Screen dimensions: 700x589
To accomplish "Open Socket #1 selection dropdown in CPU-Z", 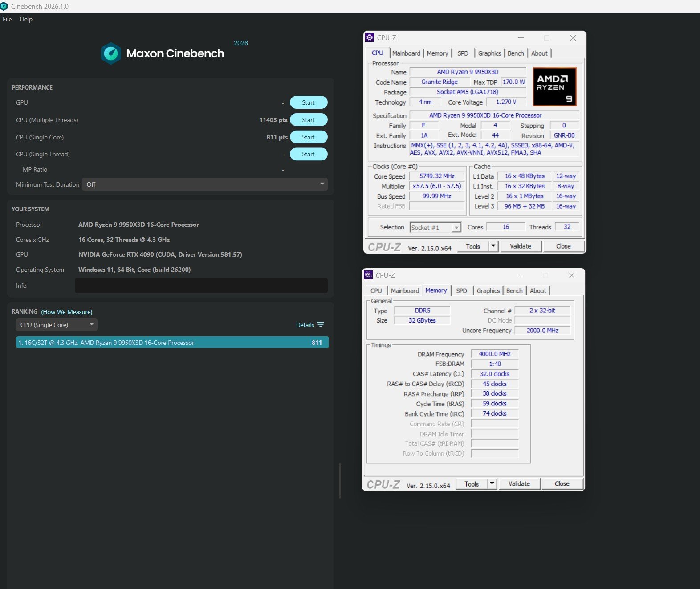I will click(435, 228).
